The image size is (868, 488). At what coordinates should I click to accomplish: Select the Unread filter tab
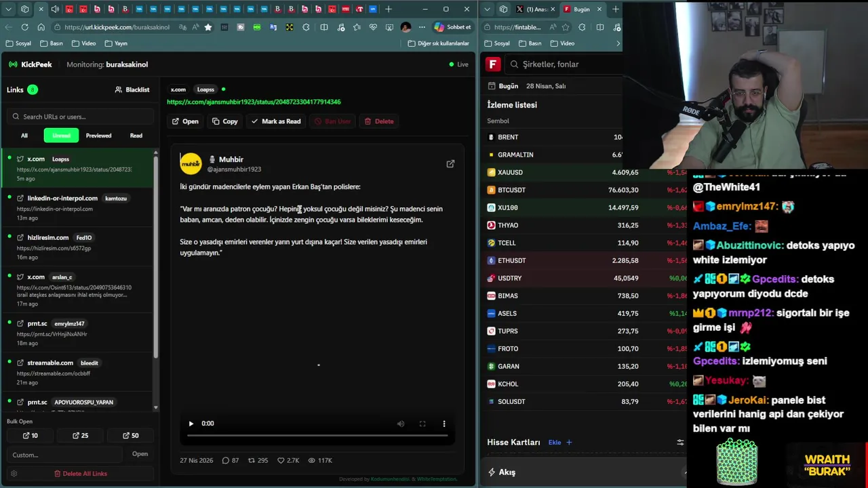pyautogui.click(x=61, y=136)
